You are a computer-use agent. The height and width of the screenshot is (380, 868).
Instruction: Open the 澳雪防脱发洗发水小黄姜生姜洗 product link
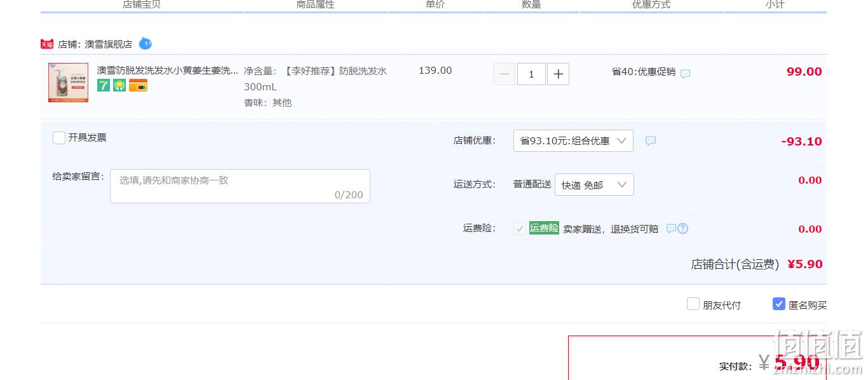click(168, 70)
